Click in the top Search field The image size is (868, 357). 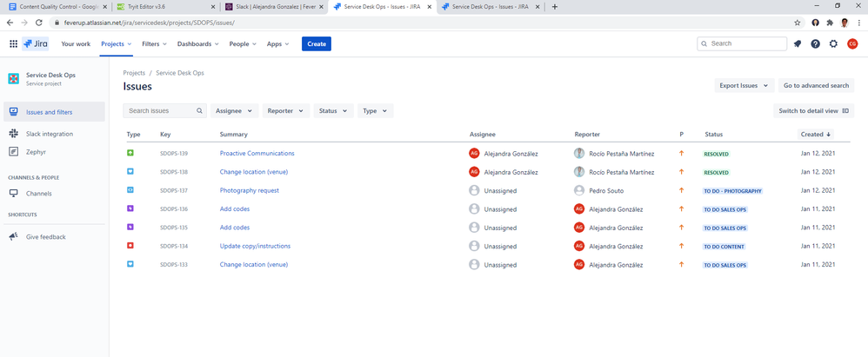pyautogui.click(x=741, y=43)
